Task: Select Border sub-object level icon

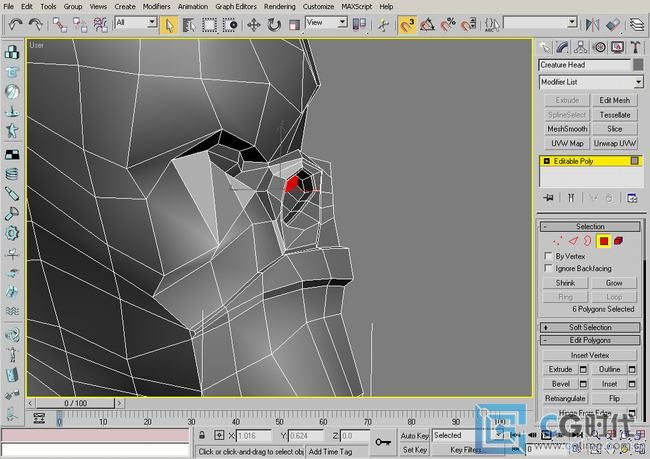Action: pyautogui.click(x=587, y=241)
